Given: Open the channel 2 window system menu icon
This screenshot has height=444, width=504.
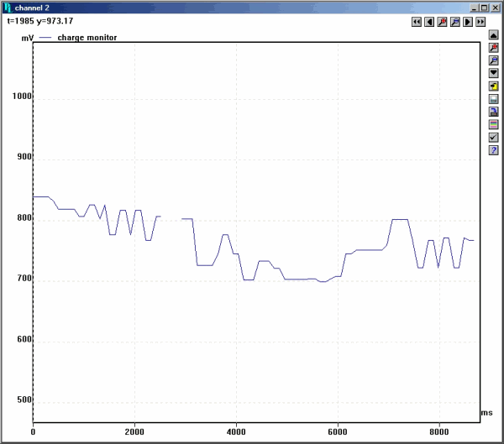Looking at the screenshot, I should pos(8,8).
